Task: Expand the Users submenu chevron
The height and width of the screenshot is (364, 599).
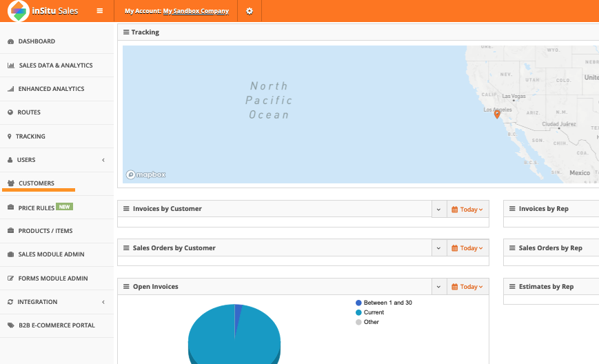Action: pos(103,160)
